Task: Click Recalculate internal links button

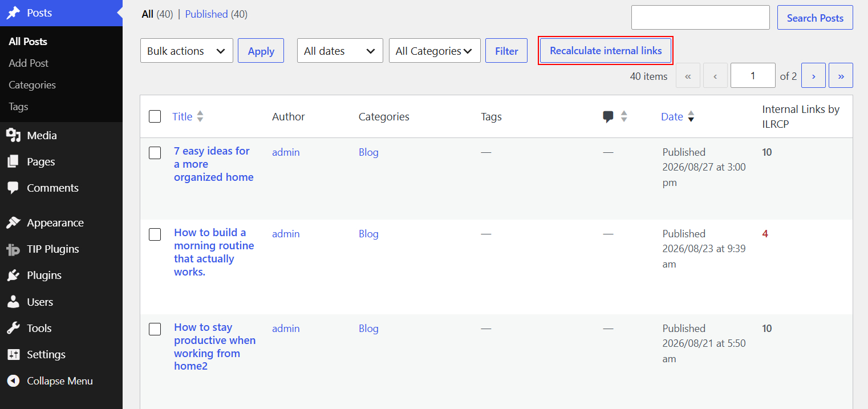Action: pos(606,51)
